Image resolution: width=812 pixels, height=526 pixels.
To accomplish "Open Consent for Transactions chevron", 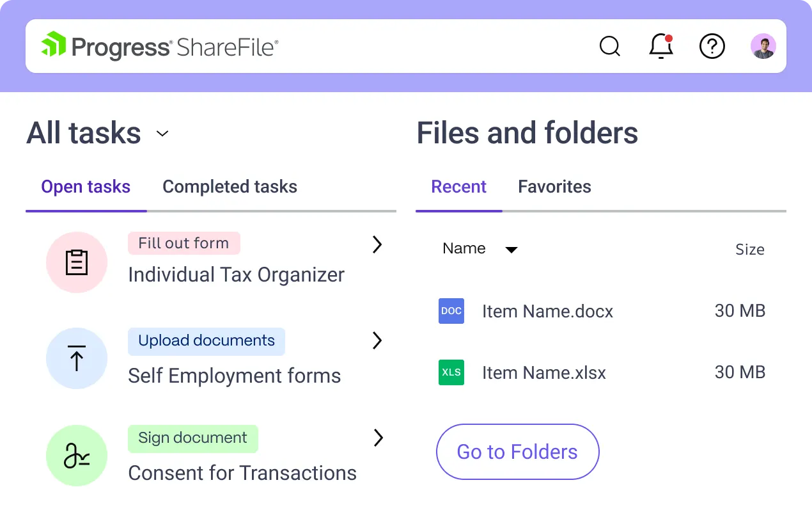I will click(378, 438).
